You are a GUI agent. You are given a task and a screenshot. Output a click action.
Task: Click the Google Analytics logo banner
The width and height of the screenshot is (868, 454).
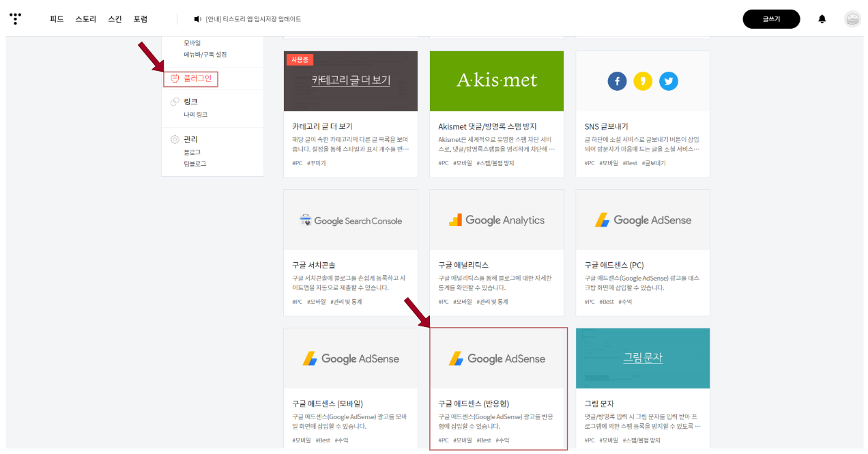click(x=497, y=221)
